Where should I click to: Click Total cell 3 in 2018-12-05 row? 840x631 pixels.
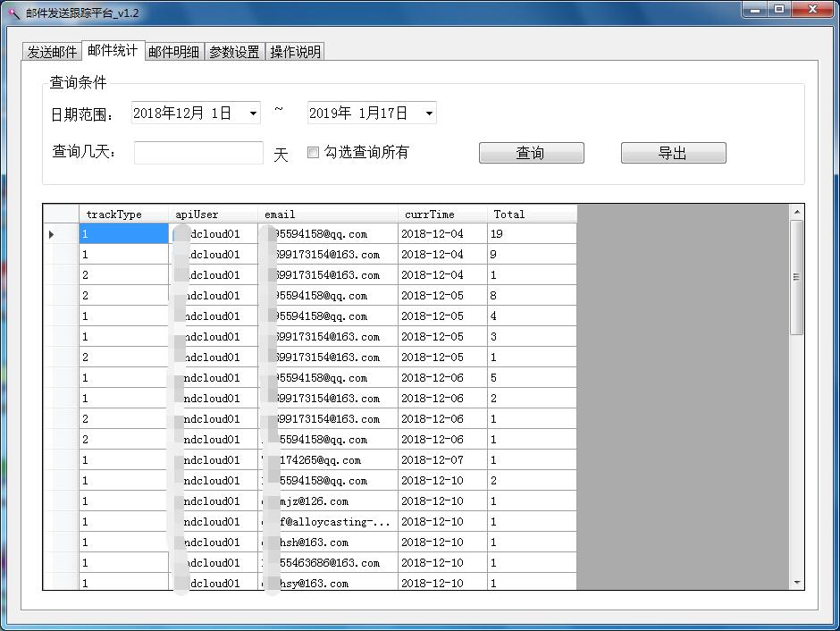(532, 337)
